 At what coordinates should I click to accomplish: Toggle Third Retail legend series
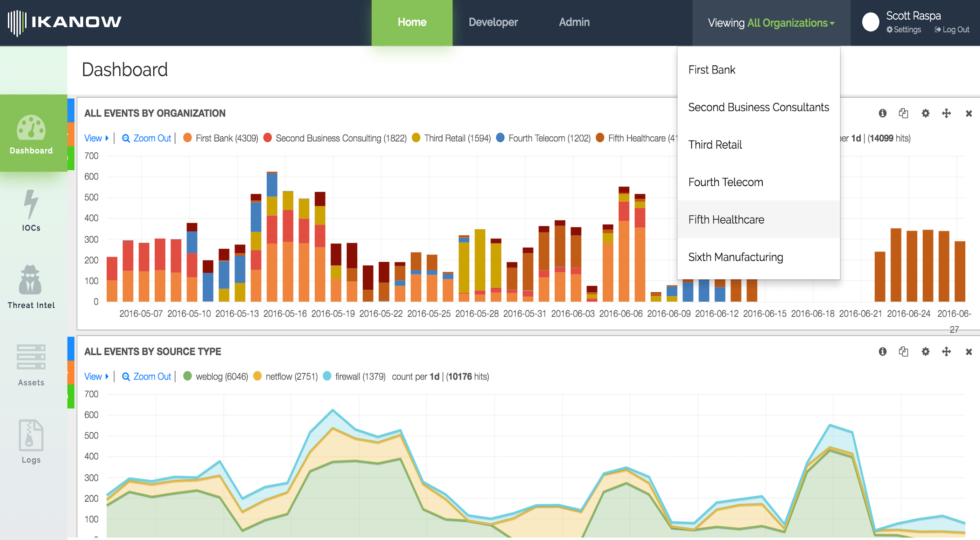[451, 138]
